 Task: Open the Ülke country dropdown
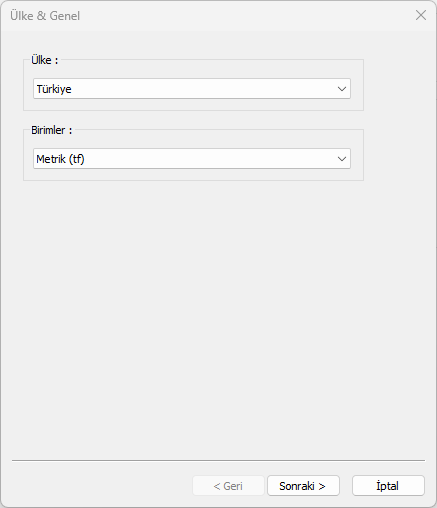pos(192,89)
